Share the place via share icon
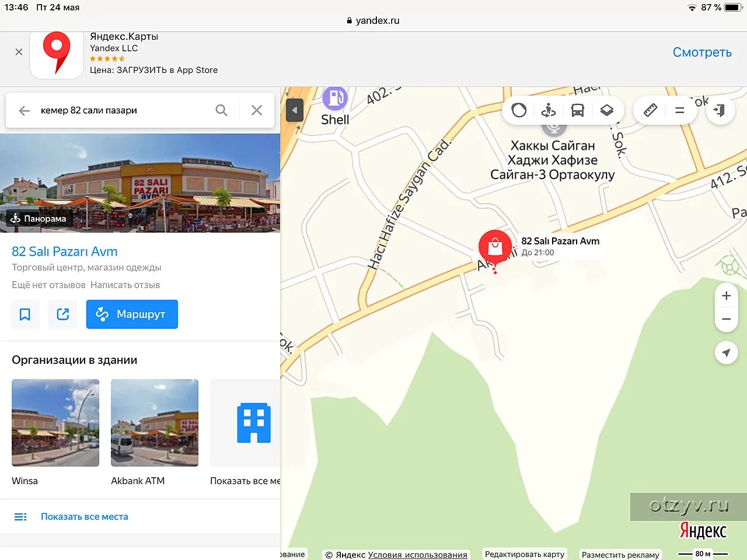Viewport: 747px width, 560px height. click(x=63, y=314)
